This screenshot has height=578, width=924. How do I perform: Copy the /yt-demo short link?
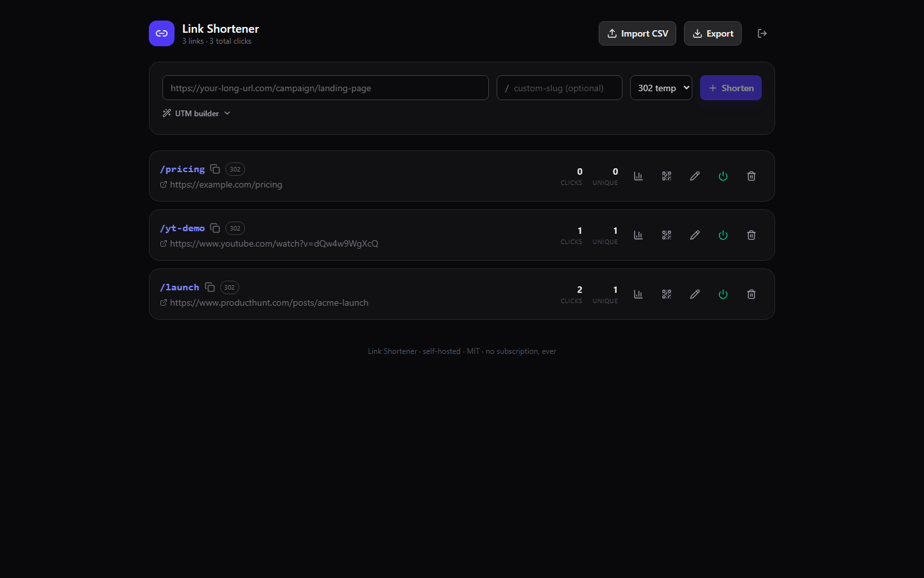click(x=215, y=228)
